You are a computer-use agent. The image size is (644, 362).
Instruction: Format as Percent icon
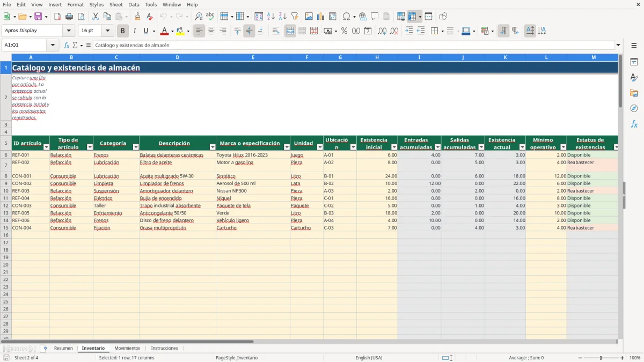pyautogui.click(x=344, y=31)
